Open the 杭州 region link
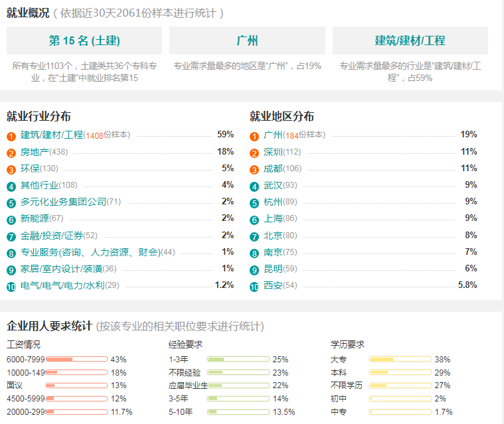Image resolution: width=504 pixels, height=424 pixels. click(x=273, y=202)
